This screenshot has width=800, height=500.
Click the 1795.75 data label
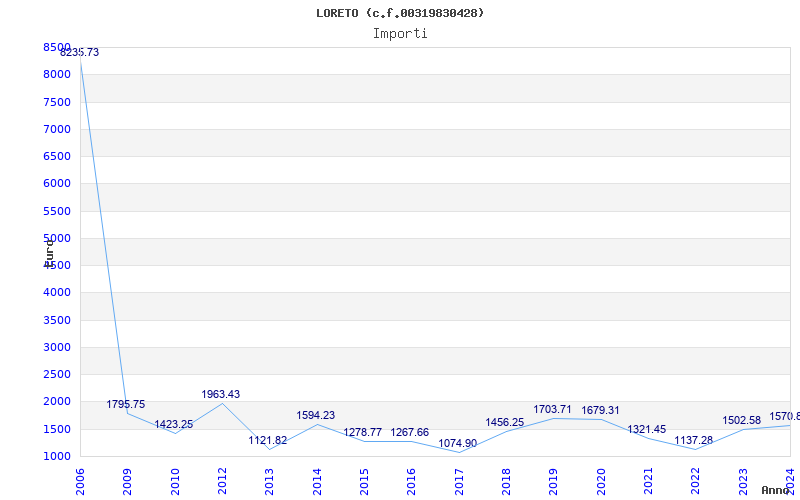tap(126, 405)
